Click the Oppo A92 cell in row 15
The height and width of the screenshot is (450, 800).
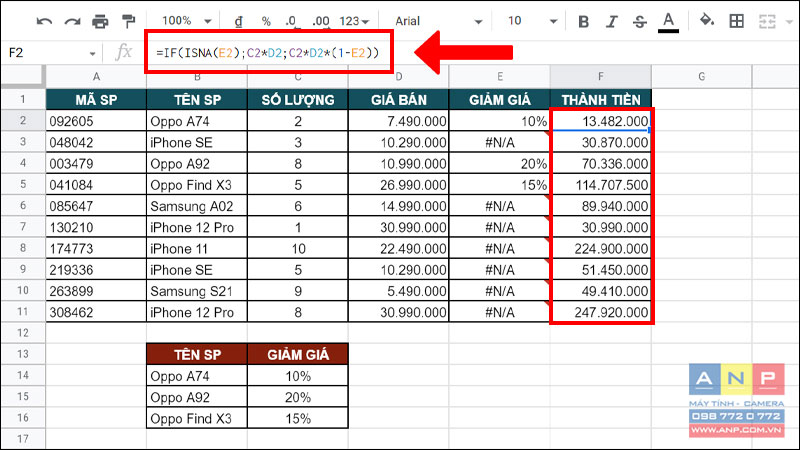pyautogui.click(x=197, y=397)
